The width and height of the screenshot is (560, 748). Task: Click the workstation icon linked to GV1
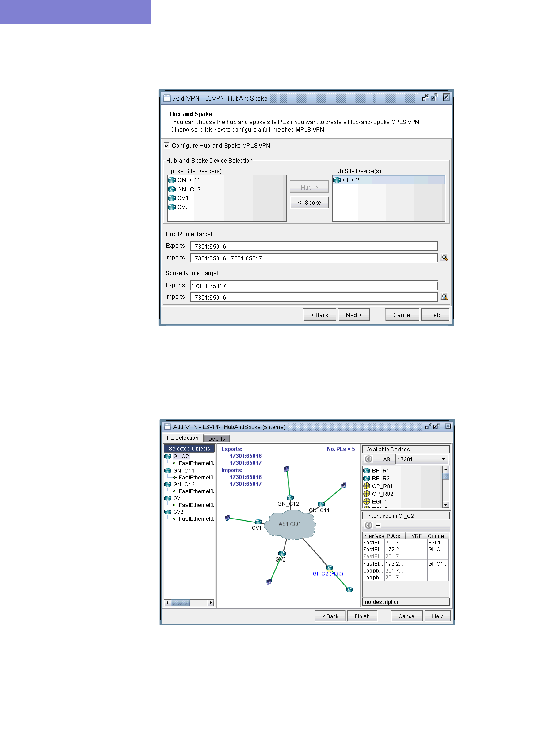tap(228, 517)
